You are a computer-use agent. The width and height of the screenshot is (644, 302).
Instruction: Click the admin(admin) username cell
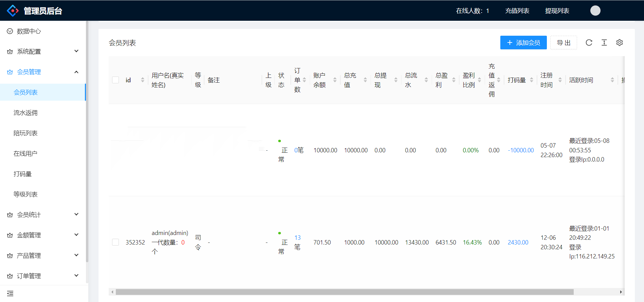pyautogui.click(x=170, y=233)
